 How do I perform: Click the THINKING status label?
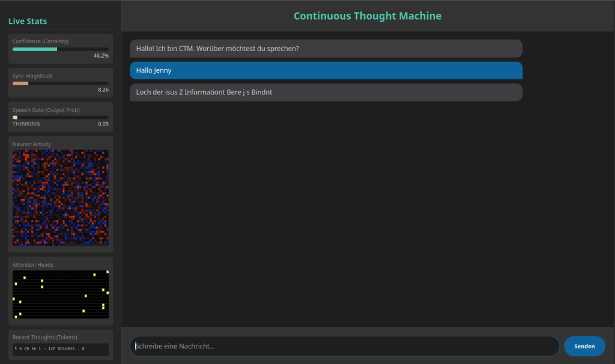point(26,124)
